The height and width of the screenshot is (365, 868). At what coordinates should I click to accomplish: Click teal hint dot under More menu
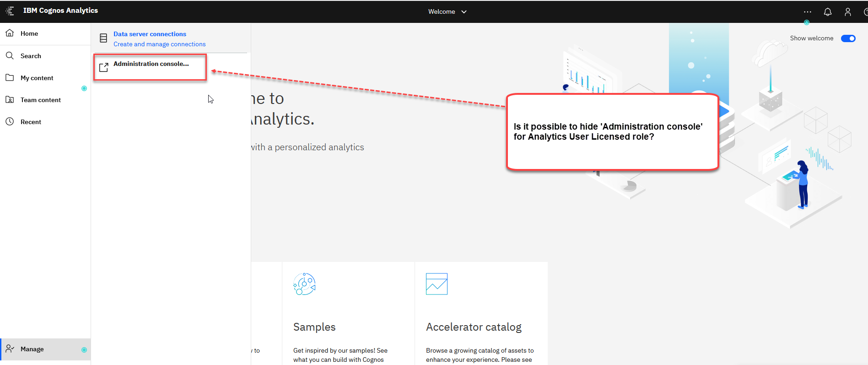click(807, 22)
